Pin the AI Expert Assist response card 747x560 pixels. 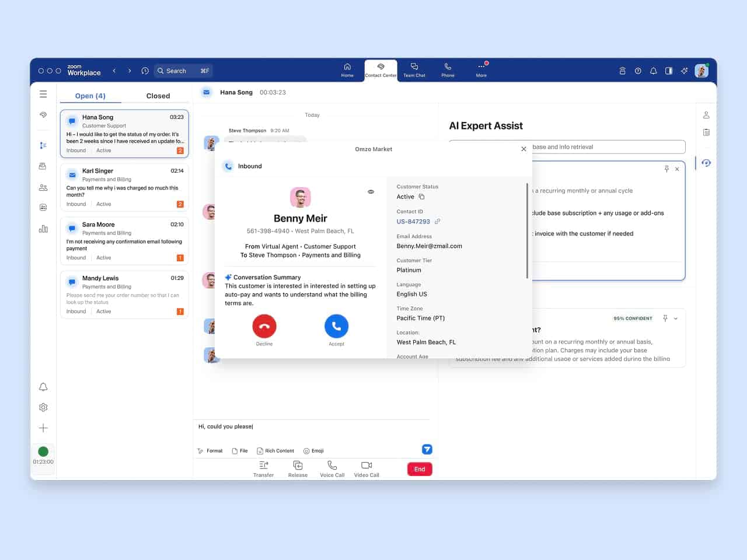[666, 168]
